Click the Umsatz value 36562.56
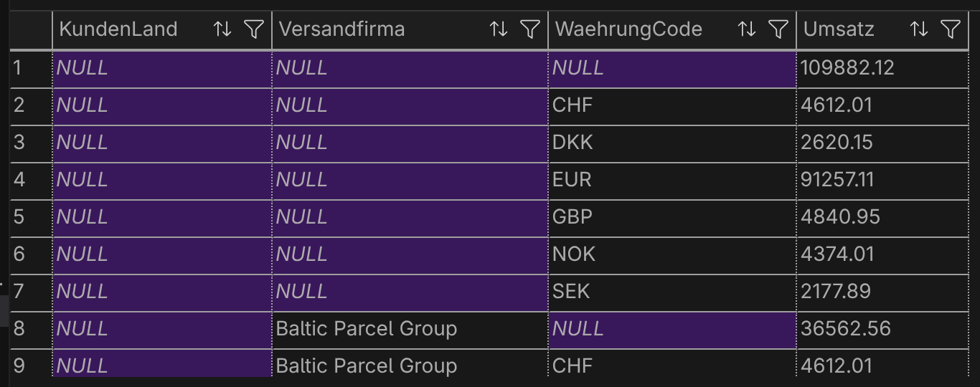 (x=846, y=329)
